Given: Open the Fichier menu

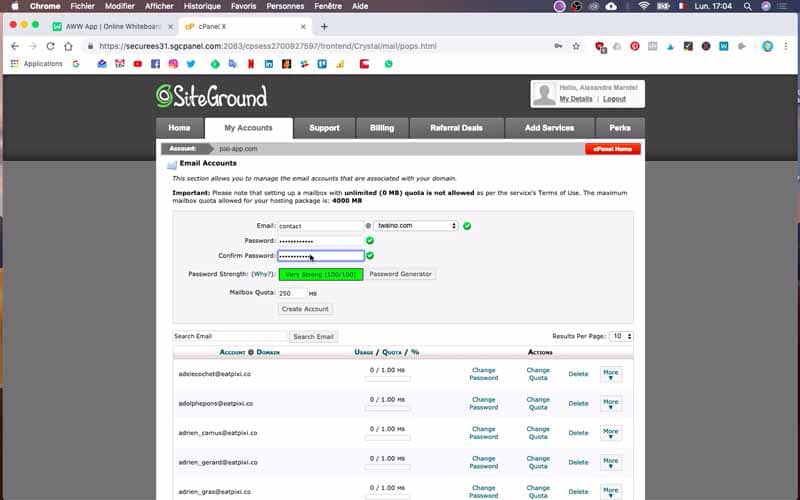Looking at the screenshot, I should pyautogui.click(x=82, y=6).
